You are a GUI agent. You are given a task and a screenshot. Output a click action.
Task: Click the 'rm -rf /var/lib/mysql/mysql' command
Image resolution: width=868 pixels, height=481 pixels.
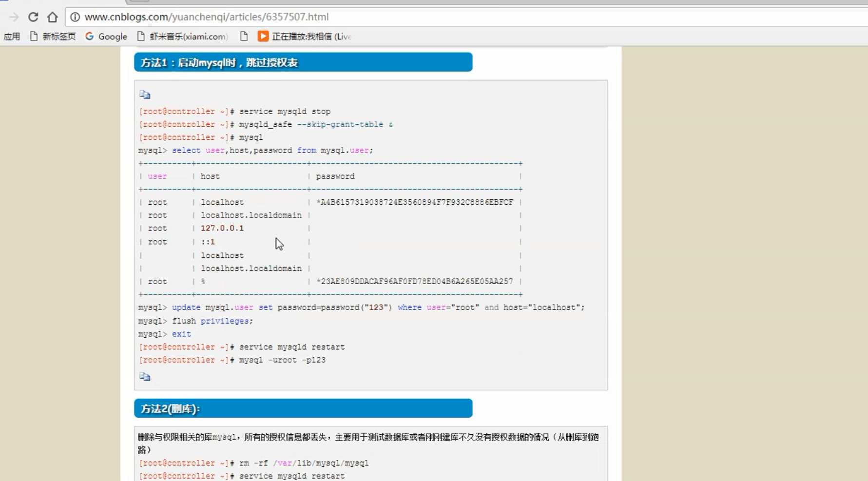[304, 463]
